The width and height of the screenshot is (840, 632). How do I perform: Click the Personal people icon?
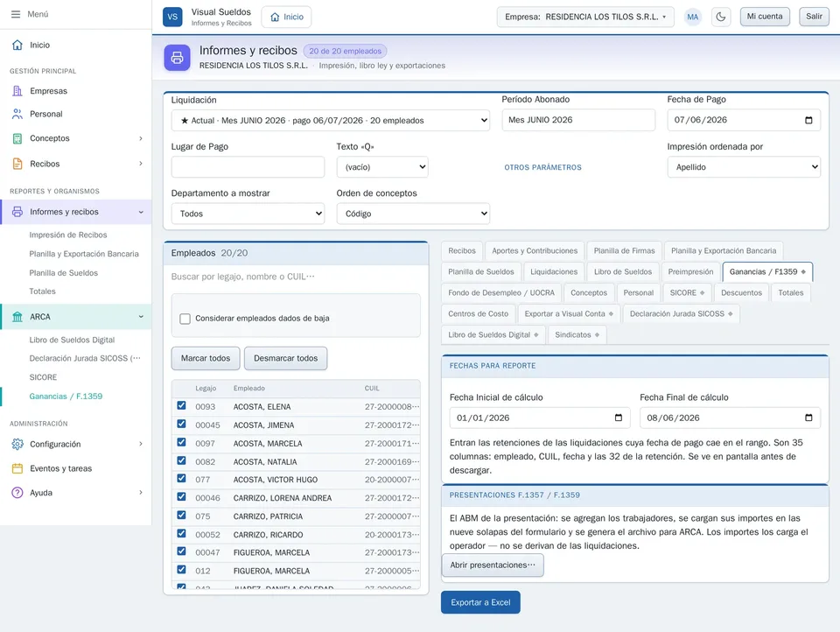[x=17, y=114]
